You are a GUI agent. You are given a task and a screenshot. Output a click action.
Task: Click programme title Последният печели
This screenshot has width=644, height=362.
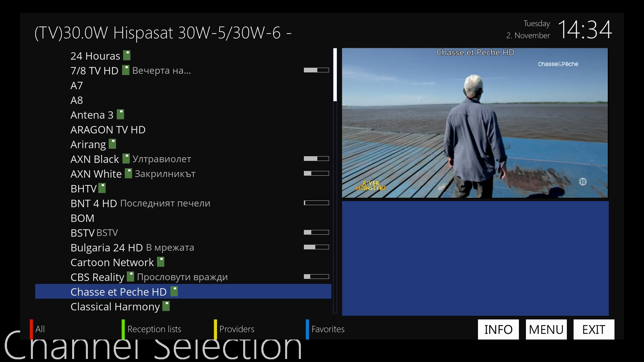click(x=165, y=203)
